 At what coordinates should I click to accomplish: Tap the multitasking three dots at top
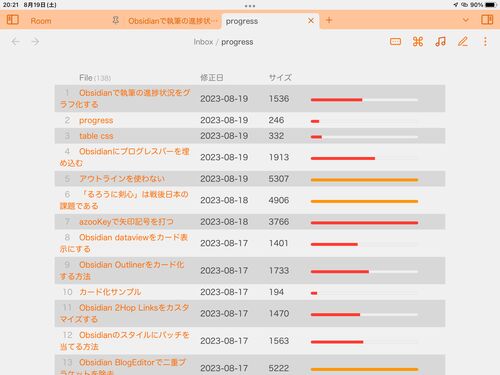click(x=250, y=5)
